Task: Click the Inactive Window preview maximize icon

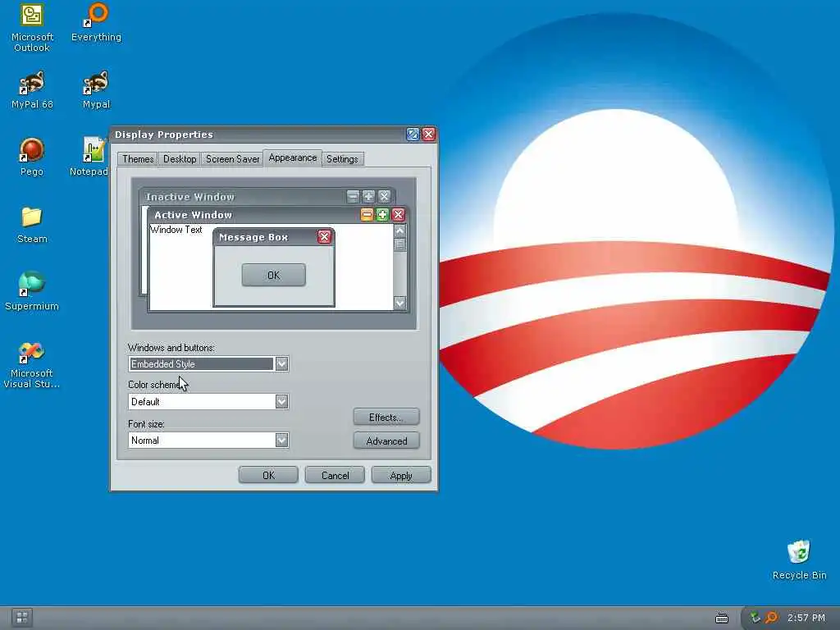Action: [368, 197]
